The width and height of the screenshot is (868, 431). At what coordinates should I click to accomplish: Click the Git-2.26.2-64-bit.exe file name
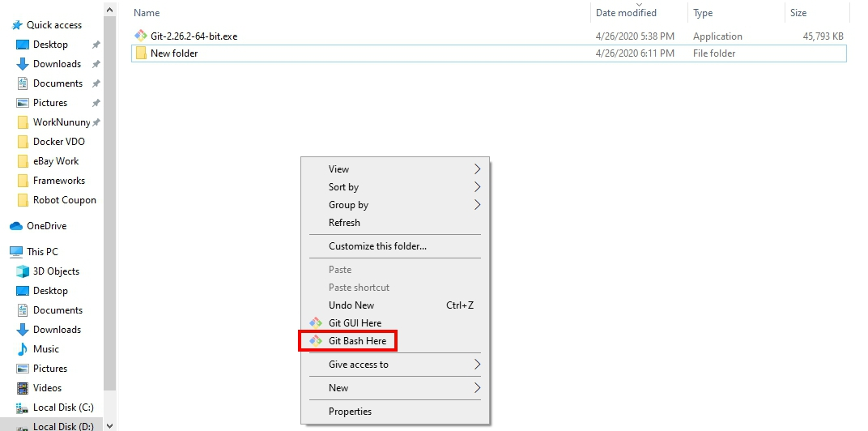click(x=194, y=36)
